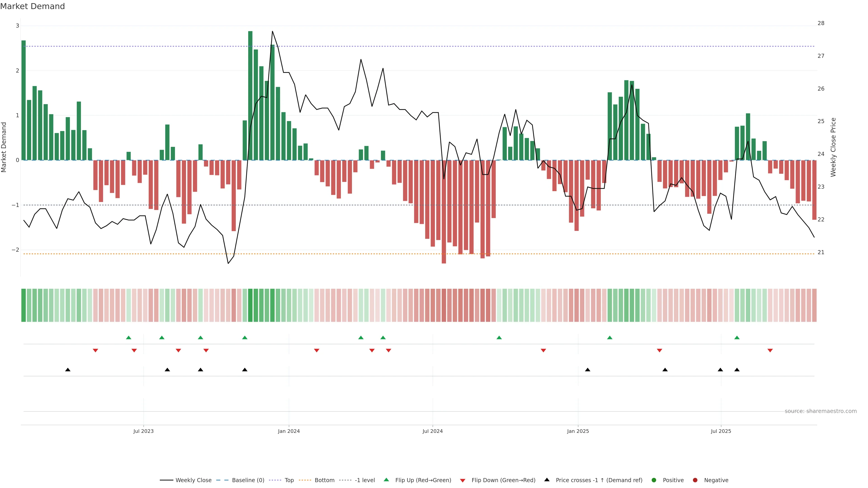Screen dimensions: 868x488
Task: Click the last red Flip Down marker on timeline
Action: click(770, 351)
